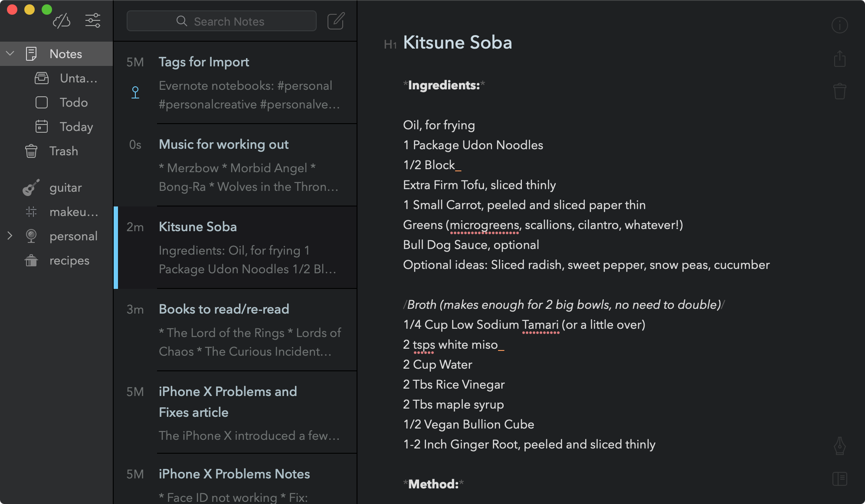Click the new note compose icon
Viewport: 865px width, 504px height.
point(335,21)
